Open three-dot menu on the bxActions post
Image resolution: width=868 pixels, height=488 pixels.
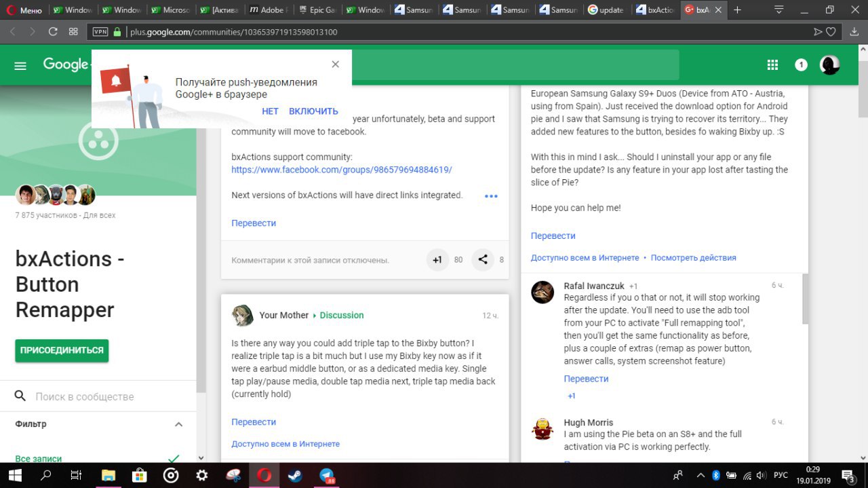coord(491,196)
